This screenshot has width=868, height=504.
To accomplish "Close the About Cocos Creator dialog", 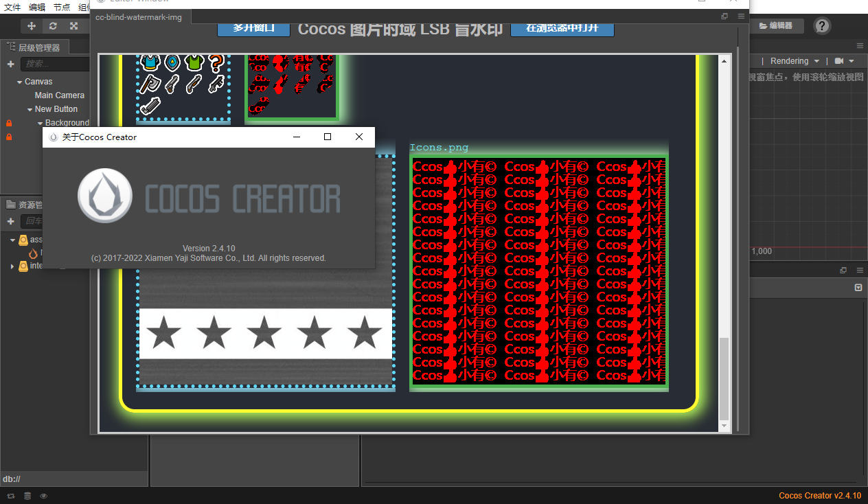I will [359, 137].
